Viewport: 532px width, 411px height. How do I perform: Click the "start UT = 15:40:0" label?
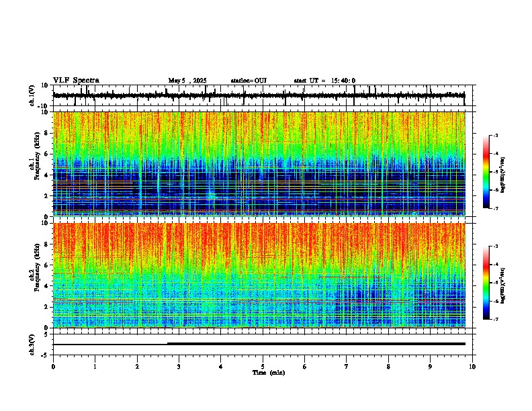[324, 81]
